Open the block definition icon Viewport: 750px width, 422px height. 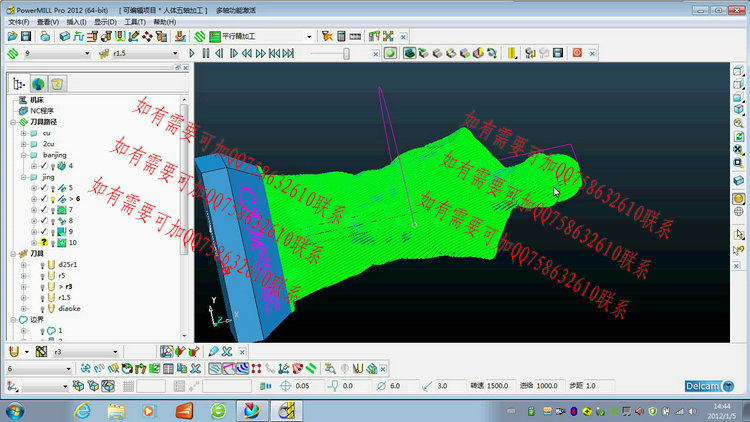65,36
